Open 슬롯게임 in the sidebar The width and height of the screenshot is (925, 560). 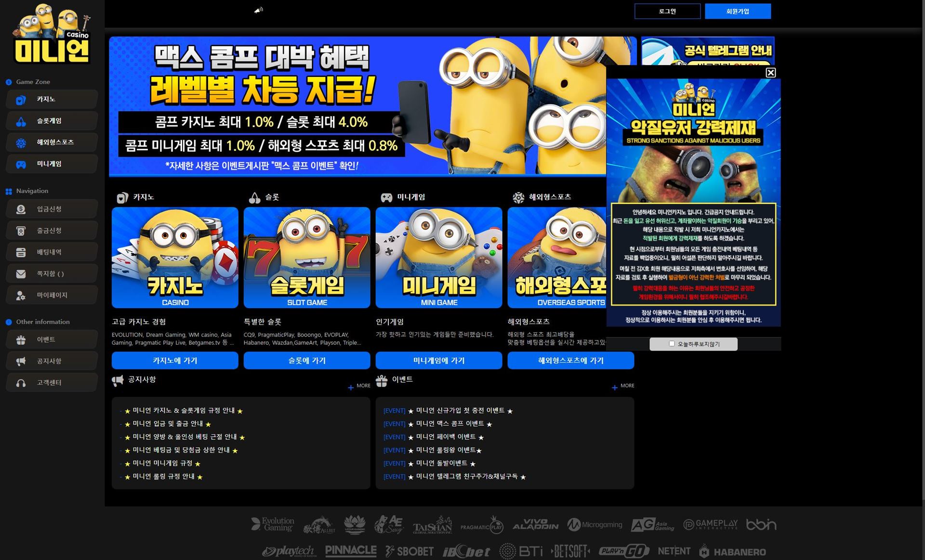[52, 121]
